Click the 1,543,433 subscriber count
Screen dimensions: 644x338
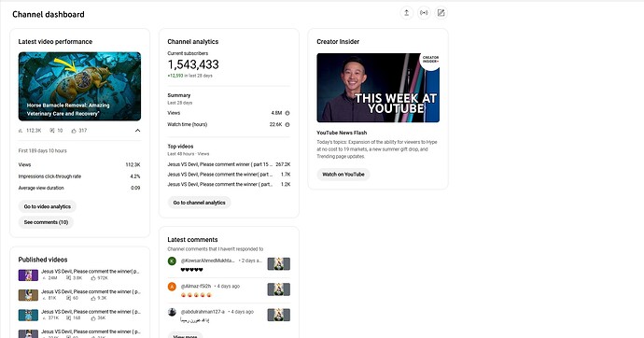[193, 64]
